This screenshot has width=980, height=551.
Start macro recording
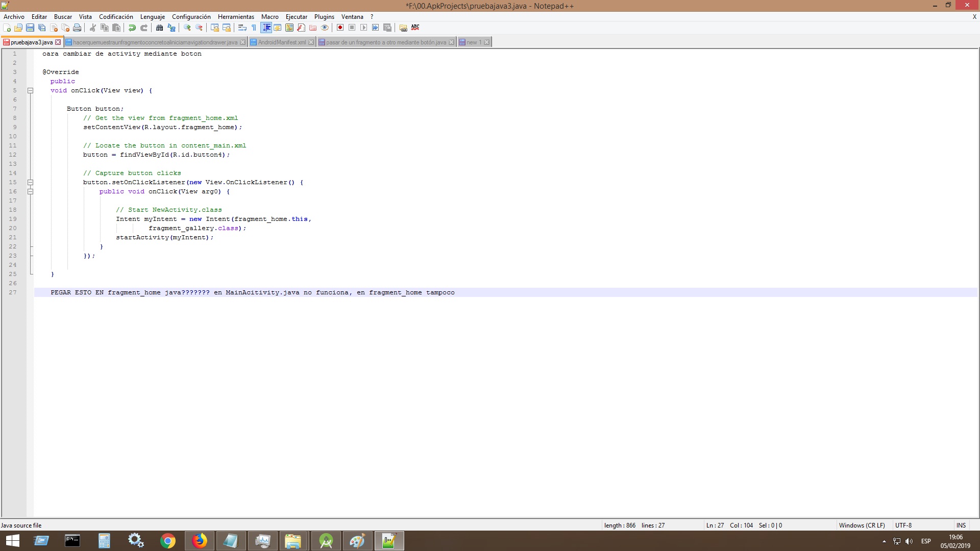click(x=340, y=28)
